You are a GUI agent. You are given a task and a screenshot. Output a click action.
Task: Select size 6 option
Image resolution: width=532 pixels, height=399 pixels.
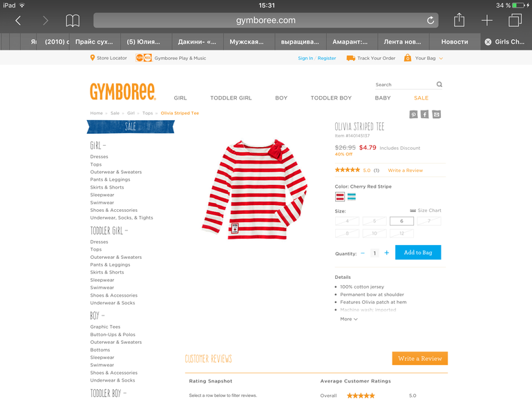(x=401, y=221)
